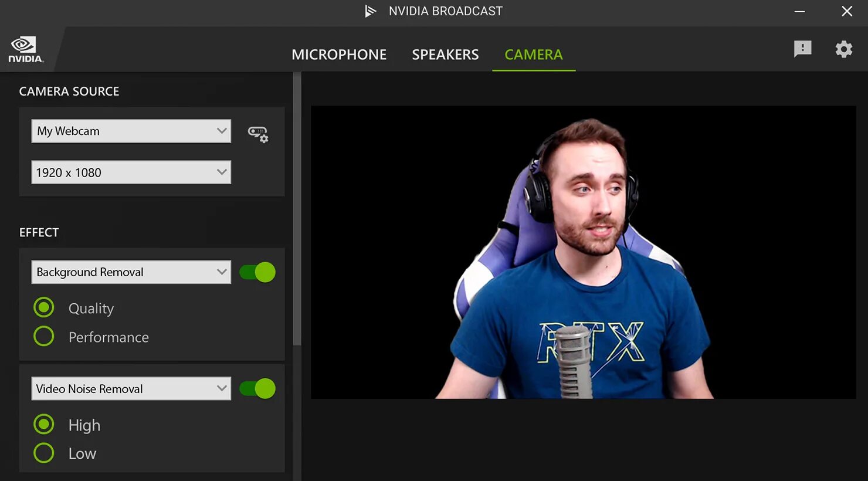Open the feedback speech bubble icon

(x=802, y=49)
